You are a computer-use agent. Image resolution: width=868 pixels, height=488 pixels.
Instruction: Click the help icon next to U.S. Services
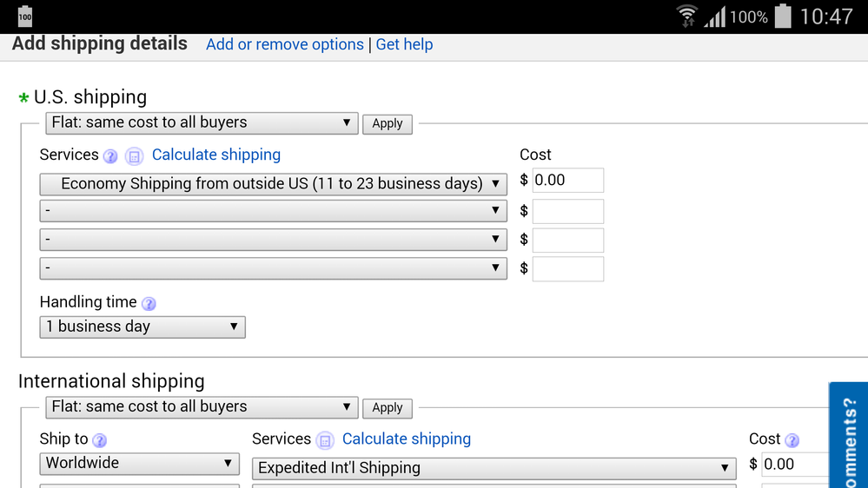click(110, 156)
